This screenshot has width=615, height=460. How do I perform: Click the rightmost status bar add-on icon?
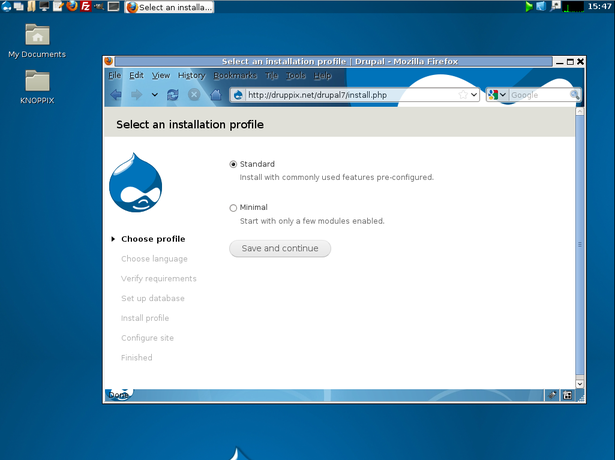click(x=567, y=395)
